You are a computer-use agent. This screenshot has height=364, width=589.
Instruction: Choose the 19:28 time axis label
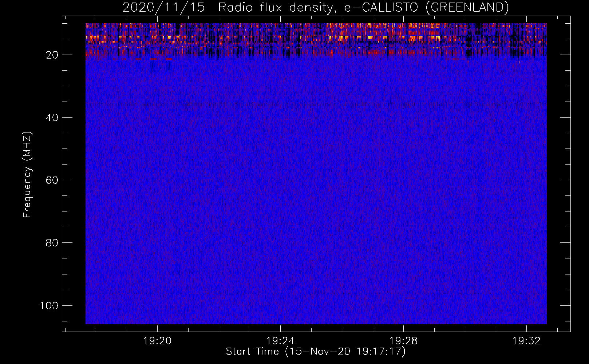403,341
